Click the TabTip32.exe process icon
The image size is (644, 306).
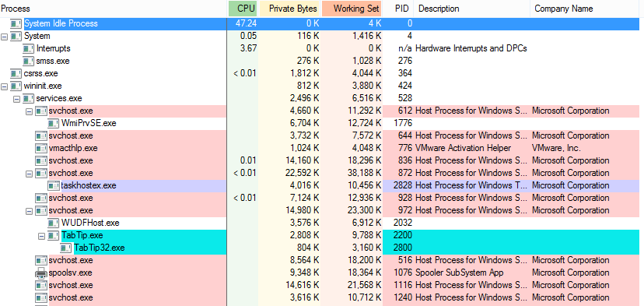pos(65,248)
